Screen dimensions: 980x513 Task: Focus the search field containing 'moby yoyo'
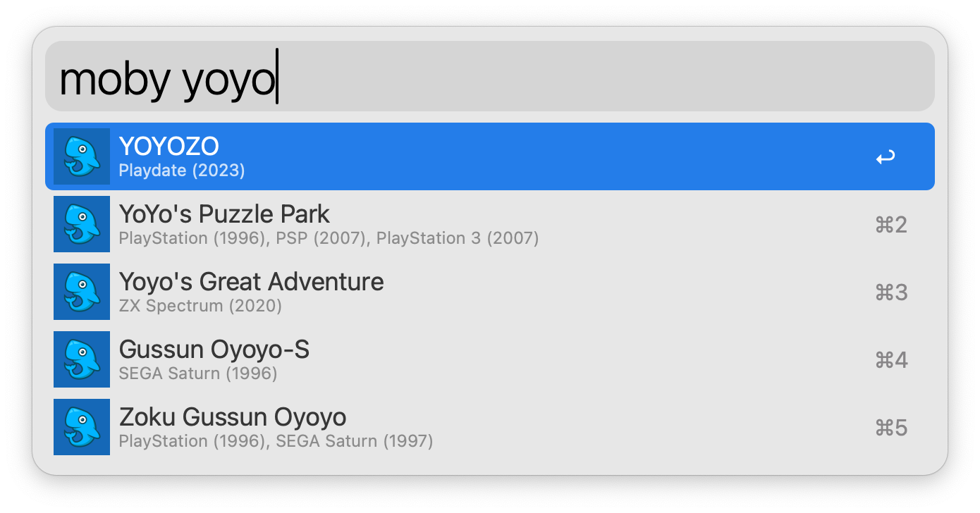pyautogui.click(x=489, y=76)
